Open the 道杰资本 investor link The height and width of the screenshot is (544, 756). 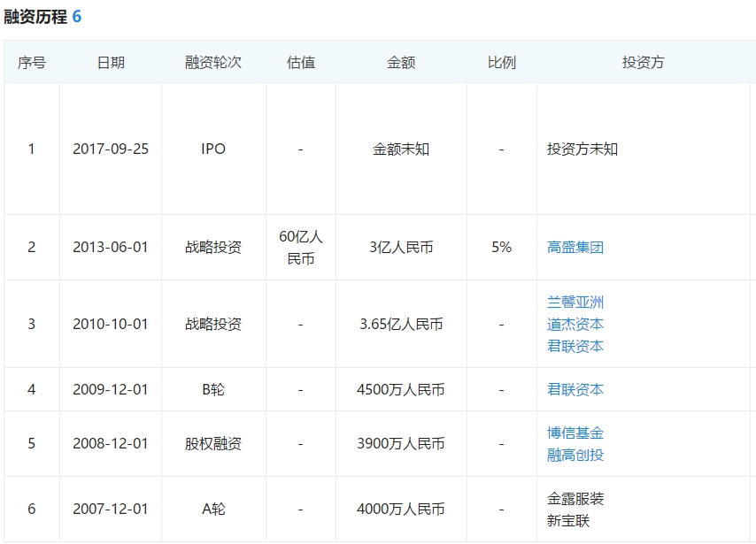click(x=575, y=325)
